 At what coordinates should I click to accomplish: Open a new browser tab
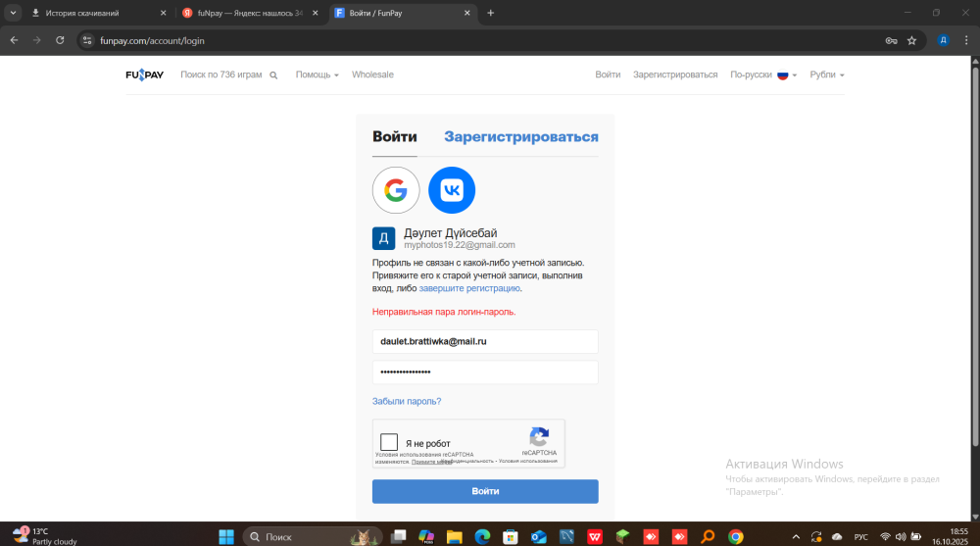(x=491, y=13)
